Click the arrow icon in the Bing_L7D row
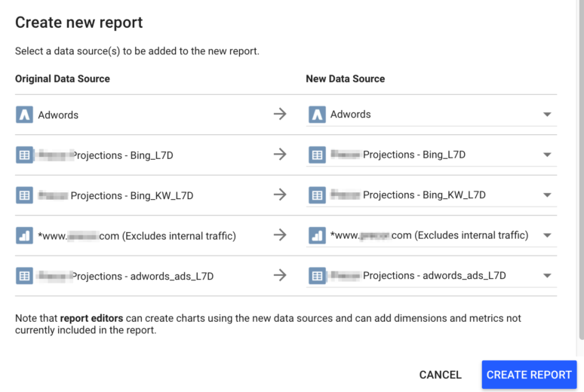 (x=280, y=154)
